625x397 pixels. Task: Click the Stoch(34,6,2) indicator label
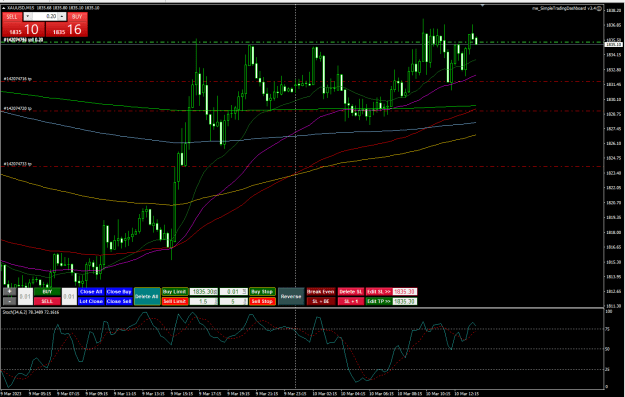pyautogui.click(x=31, y=312)
